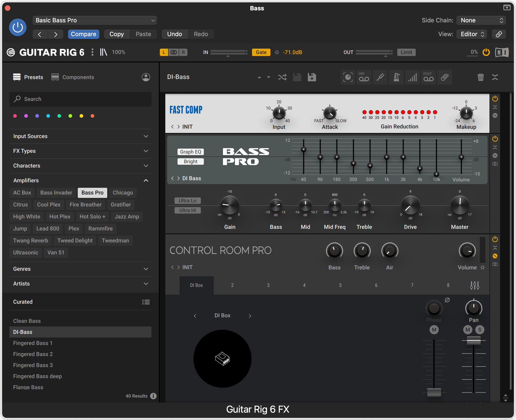Open the PRE tapedeck icon
The image size is (516, 420).
(x=364, y=77)
